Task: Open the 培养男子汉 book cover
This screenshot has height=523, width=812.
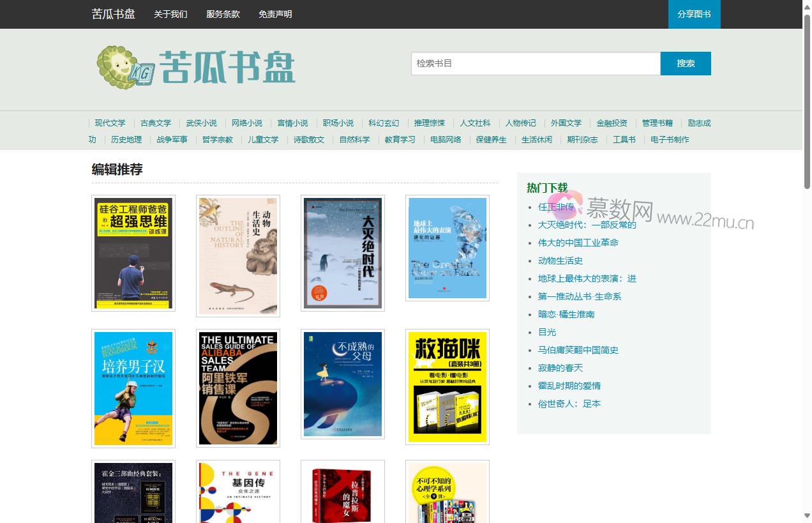Action: click(133, 388)
